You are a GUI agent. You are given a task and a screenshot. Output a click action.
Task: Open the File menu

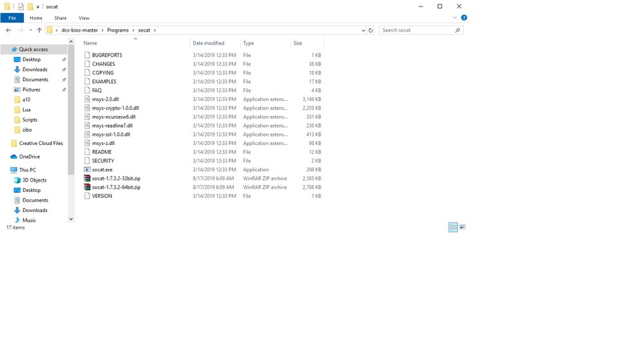[12, 18]
